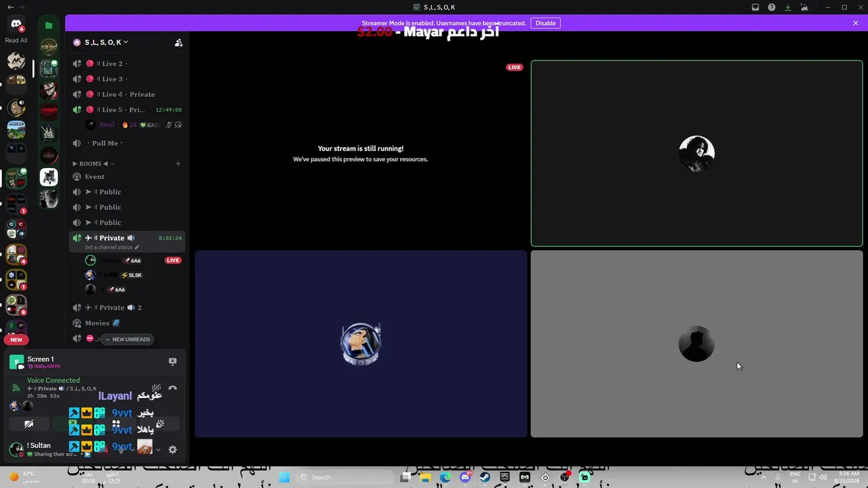Open the Discord inbox icon
Viewport: 868px width, 488px height.
pyautogui.click(x=755, y=7)
